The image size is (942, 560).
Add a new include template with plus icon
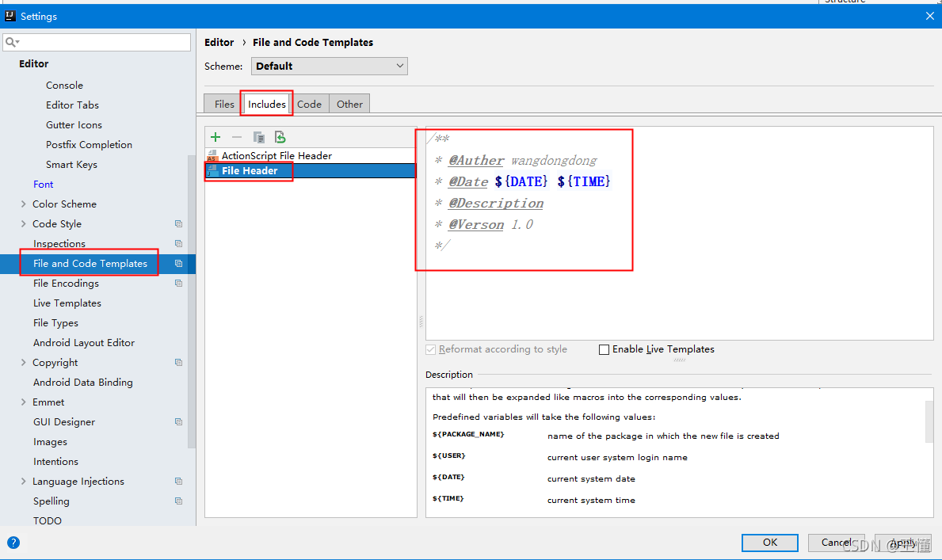click(215, 137)
